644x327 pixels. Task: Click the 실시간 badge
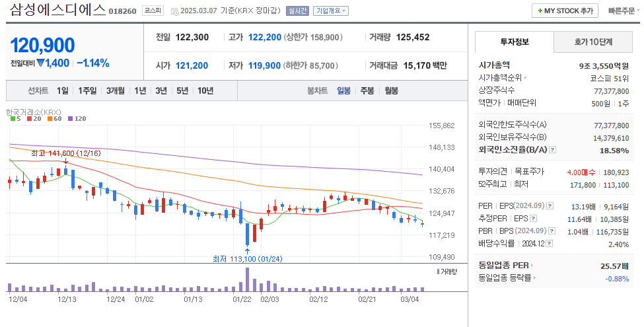[297, 11]
